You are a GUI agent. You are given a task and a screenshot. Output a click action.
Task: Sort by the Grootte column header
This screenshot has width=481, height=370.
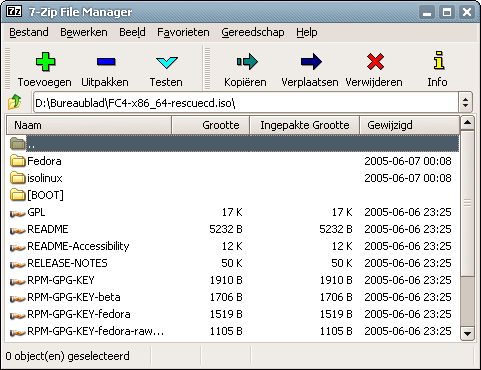[x=211, y=125]
